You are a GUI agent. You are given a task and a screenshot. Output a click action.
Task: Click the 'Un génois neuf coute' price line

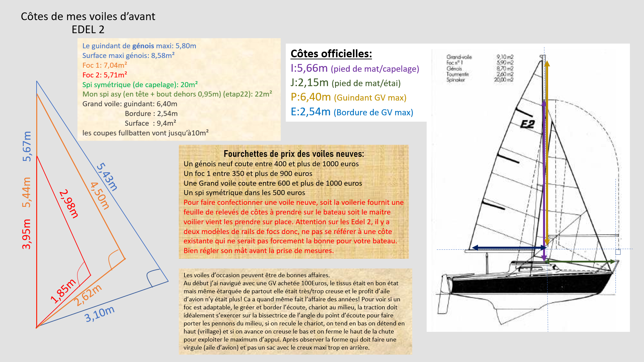[x=271, y=164]
